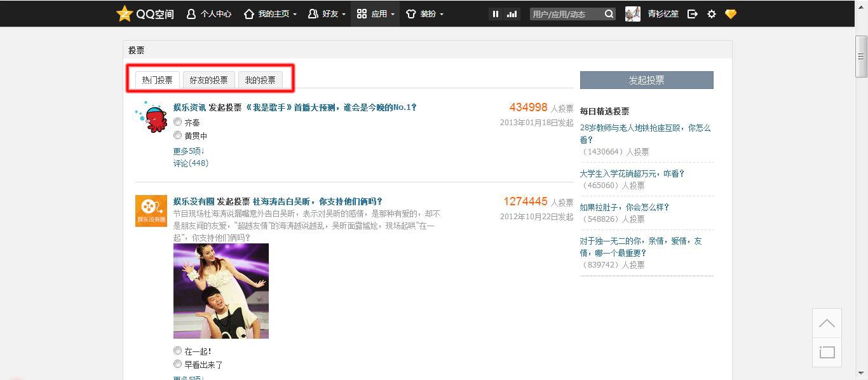
Task: Expand the 我的主页 dropdown menu
Action: pos(270,14)
